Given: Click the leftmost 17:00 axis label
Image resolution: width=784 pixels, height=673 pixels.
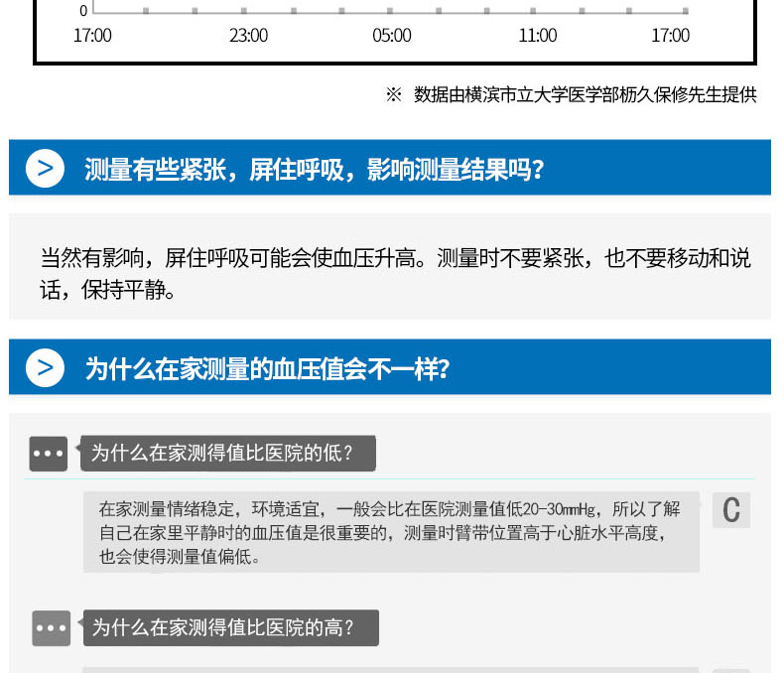Looking at the screenshot, I should tap(92, 36).
